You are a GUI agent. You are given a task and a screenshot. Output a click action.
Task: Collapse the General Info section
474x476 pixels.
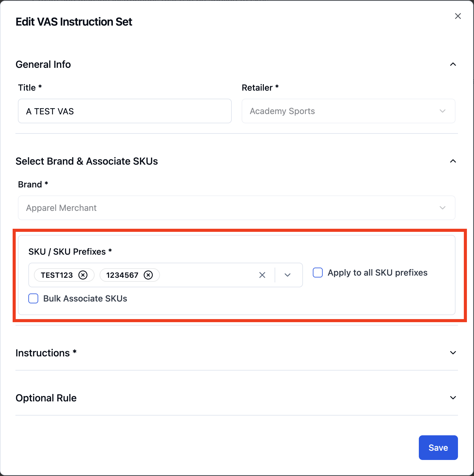point(453,64)
